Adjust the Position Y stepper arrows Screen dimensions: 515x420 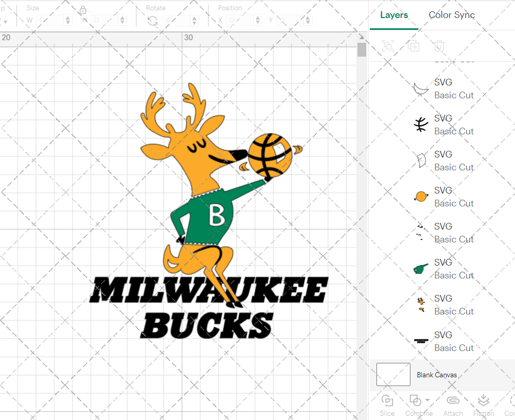pos(308,21)
